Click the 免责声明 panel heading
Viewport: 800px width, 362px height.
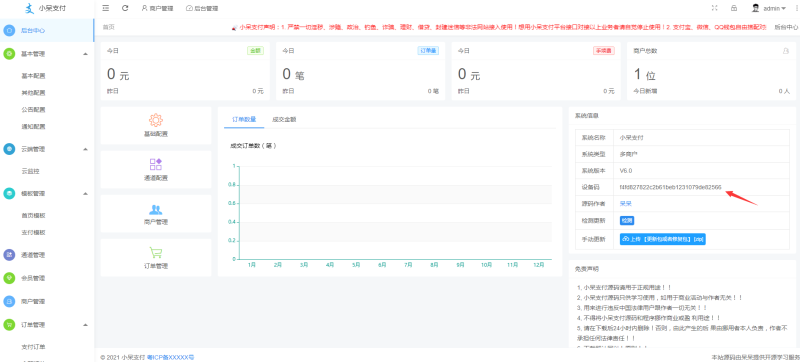tap(586, 269)
